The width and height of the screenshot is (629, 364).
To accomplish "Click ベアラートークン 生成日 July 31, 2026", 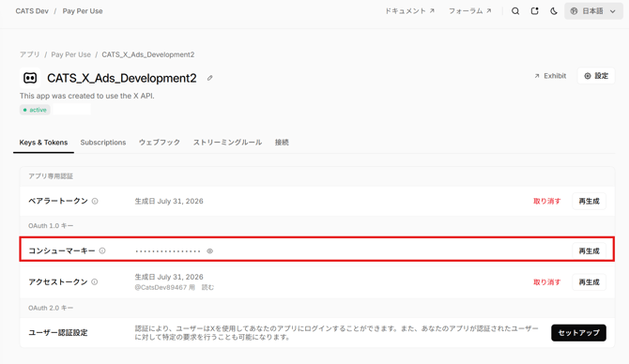I will [169, 202].
